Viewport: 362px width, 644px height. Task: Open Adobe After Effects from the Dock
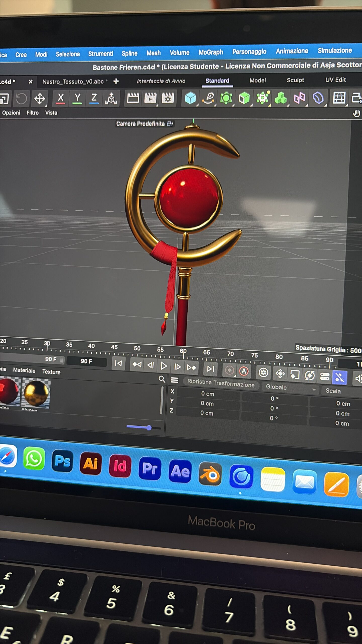180,471
